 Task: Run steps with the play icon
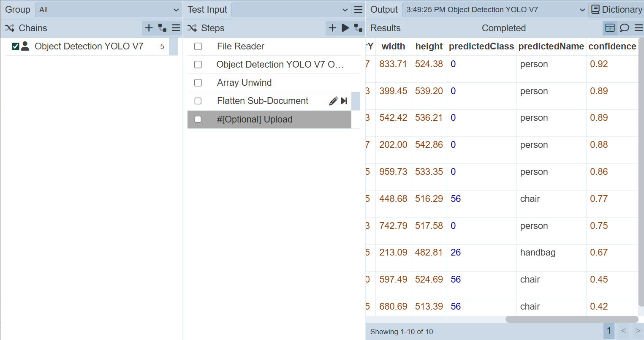point(345,28)
